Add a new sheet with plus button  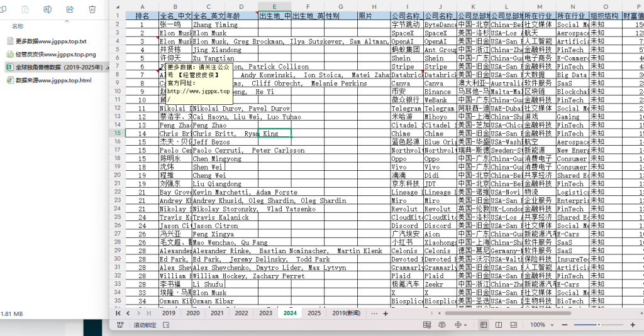[386, 313]
